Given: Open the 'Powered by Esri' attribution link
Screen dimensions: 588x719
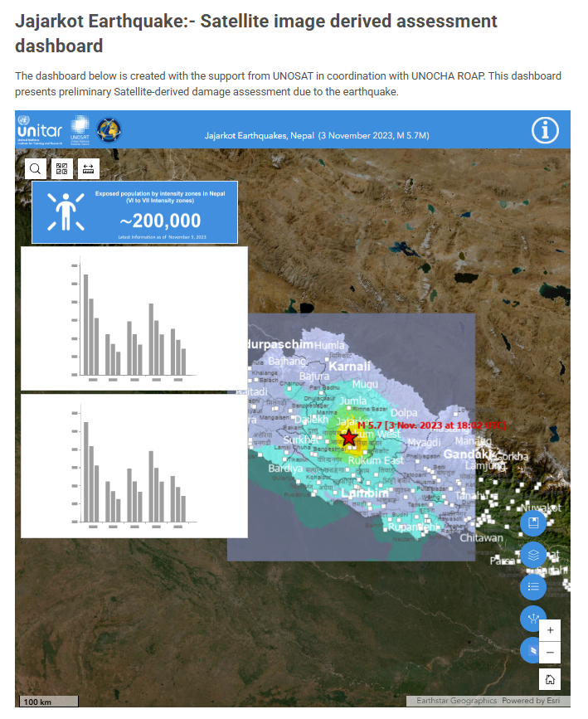Looking at the screenshot, I should point(531,701).
